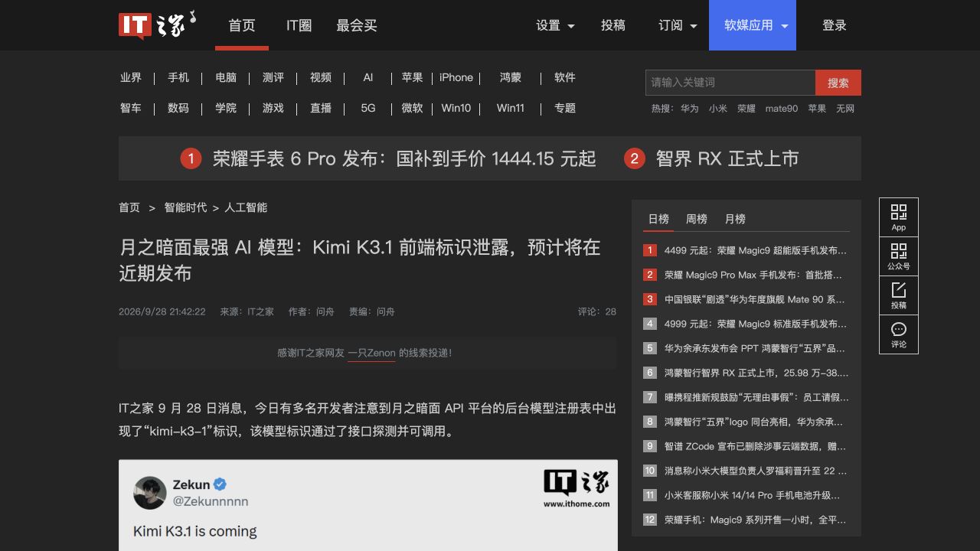The image size is (980, 551).
Task: Click the red 搜索 button
Action: click(838, 83)
